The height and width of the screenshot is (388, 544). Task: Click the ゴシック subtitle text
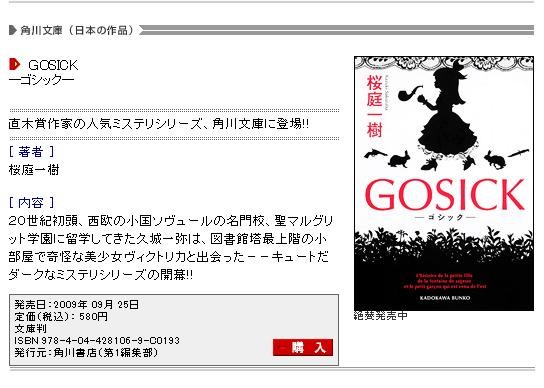[41, 80]
